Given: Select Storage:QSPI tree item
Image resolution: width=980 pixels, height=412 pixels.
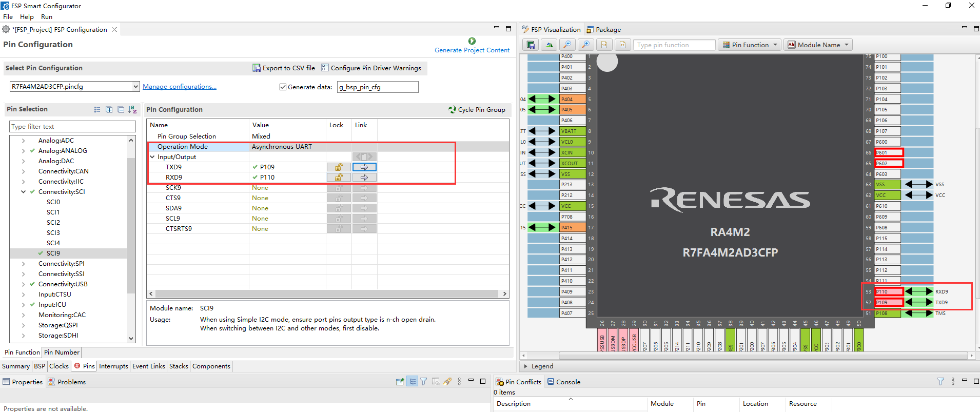Looking at the screenshot, I should point(58,325).
